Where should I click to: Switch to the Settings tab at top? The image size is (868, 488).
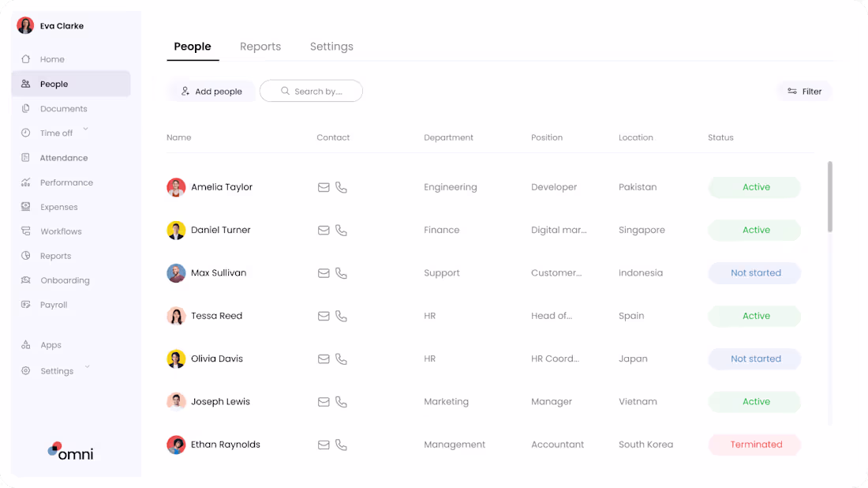(331, 47)
